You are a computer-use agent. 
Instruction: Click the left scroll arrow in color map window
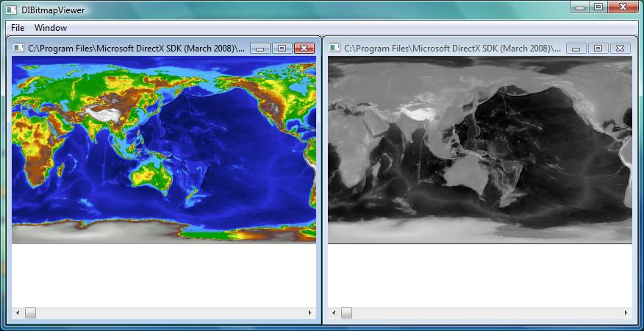(17, 313)
